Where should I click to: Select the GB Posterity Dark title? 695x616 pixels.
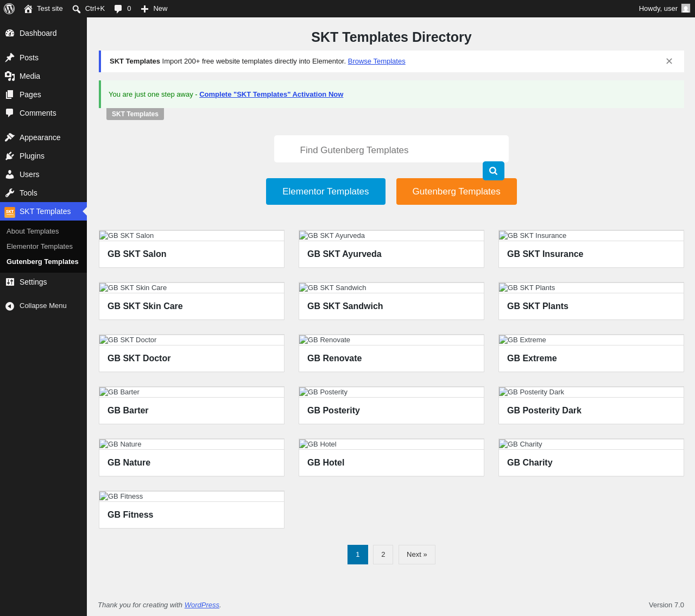pyautogui.click(x=544, y=411)
